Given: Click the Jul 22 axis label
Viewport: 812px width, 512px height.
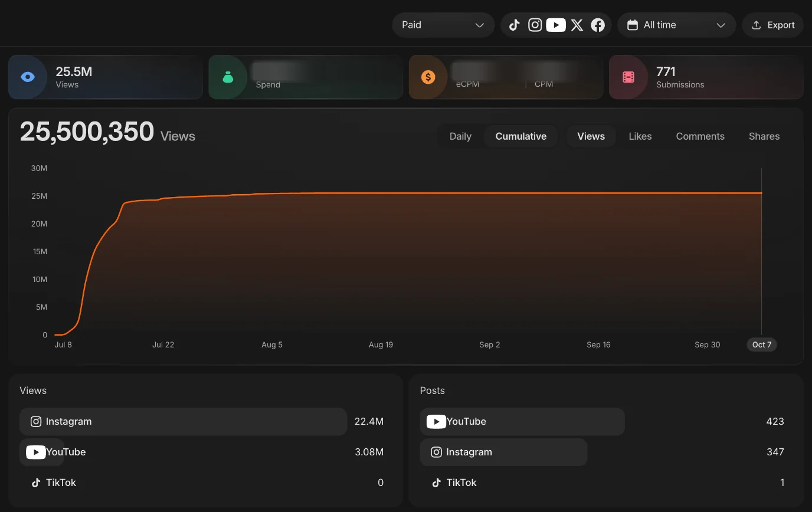Looking at the screenshot, I should point(163,344).
